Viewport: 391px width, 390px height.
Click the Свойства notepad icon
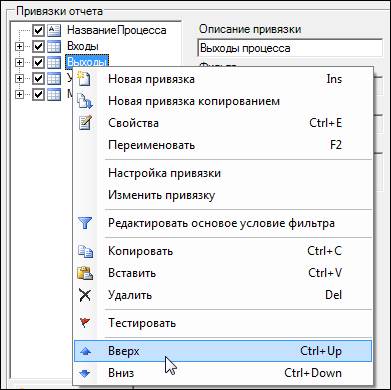tap(85, 123)
